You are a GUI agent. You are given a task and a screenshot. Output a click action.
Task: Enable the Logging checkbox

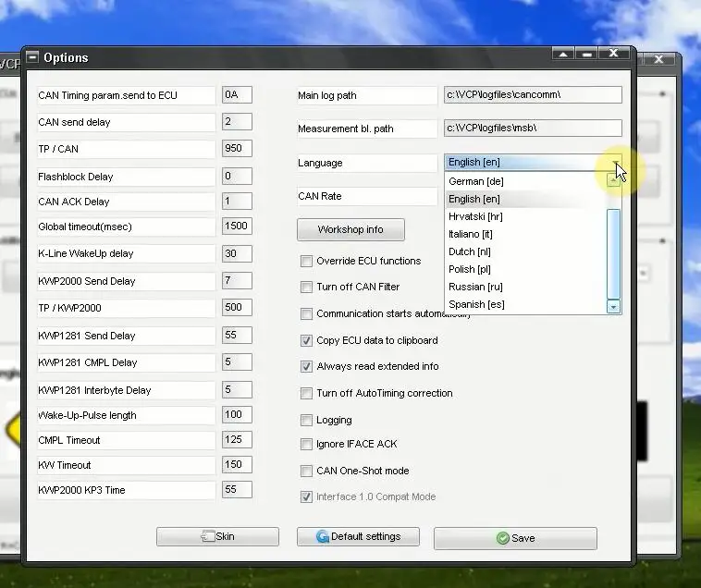tap(306, 420)
